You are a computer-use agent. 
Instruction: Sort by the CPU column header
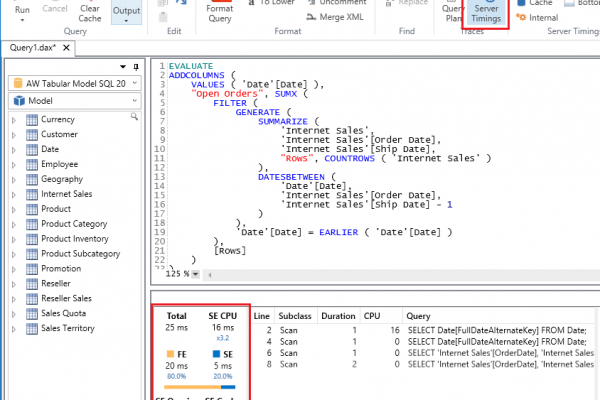pyautogui.click(x=372, y=316)
